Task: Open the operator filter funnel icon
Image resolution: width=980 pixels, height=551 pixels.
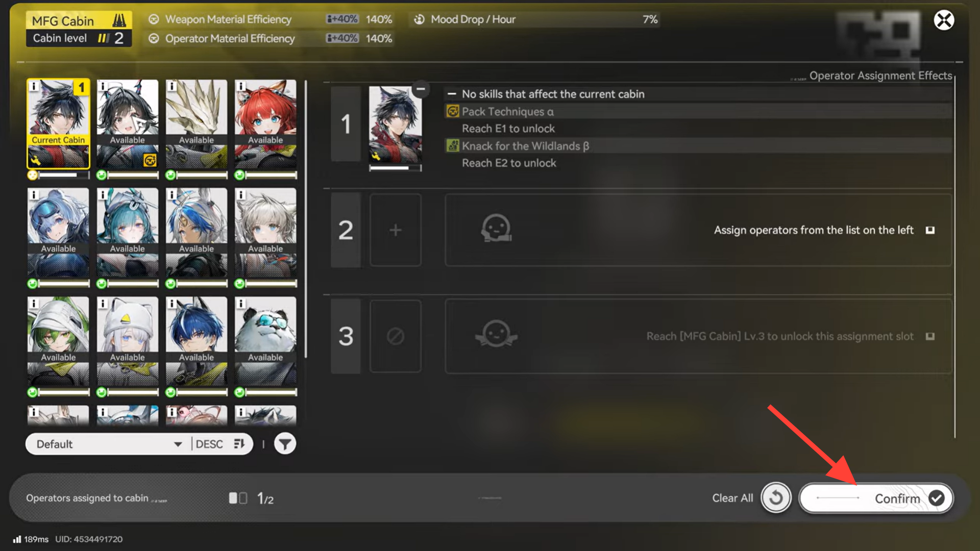Action: (285, 444)
